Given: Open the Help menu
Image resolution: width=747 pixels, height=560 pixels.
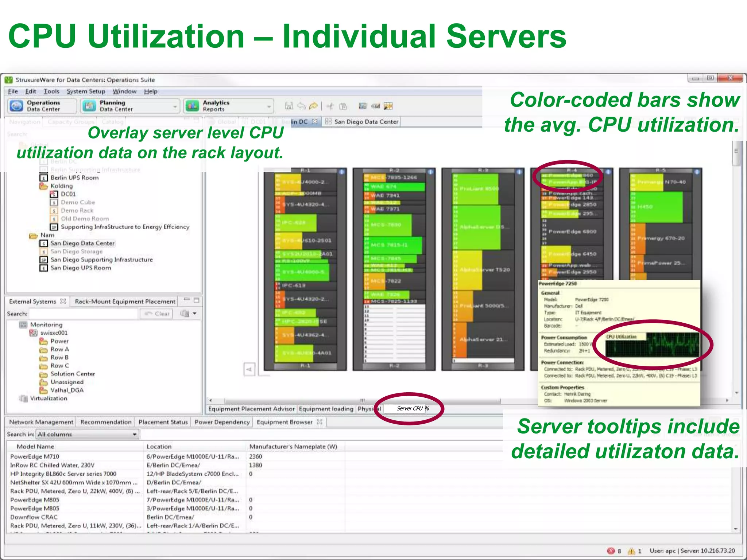Looking at the screenshot, I should click(151, 91).
